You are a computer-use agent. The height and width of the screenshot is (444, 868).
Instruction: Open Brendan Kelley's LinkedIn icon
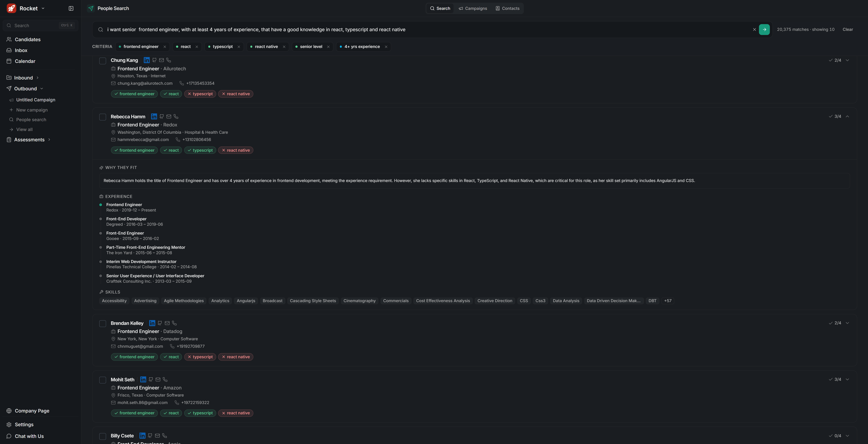(x=152, y=323)
